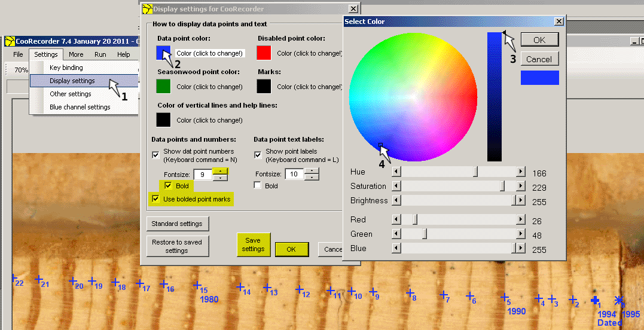Viewport: 644px width, 330px height.
Task: Click Restore to saved settings button
Action: pos(177,246)
